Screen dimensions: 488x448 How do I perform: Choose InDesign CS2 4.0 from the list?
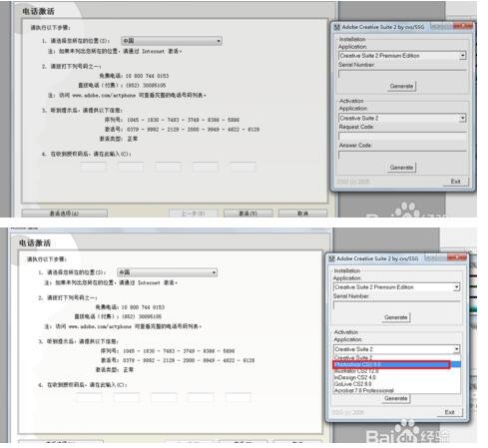[x=396, y=377]
